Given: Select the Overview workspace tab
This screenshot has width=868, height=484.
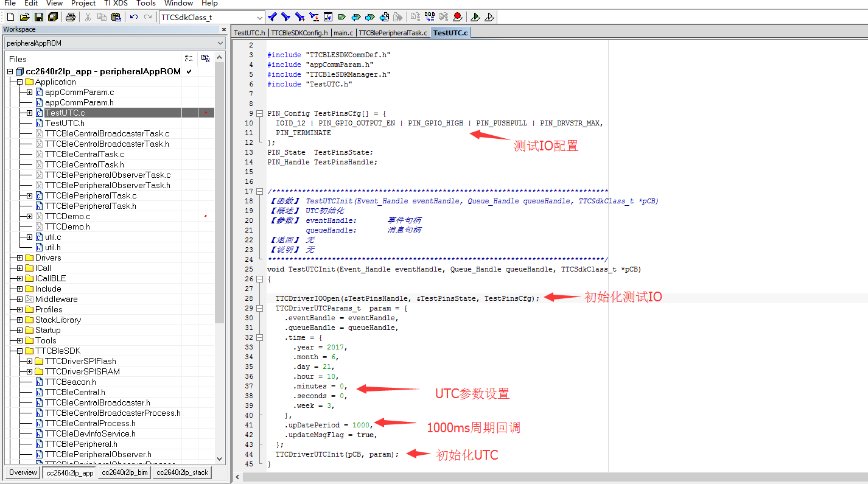Looking at the screenshot, I should [23, 472].
